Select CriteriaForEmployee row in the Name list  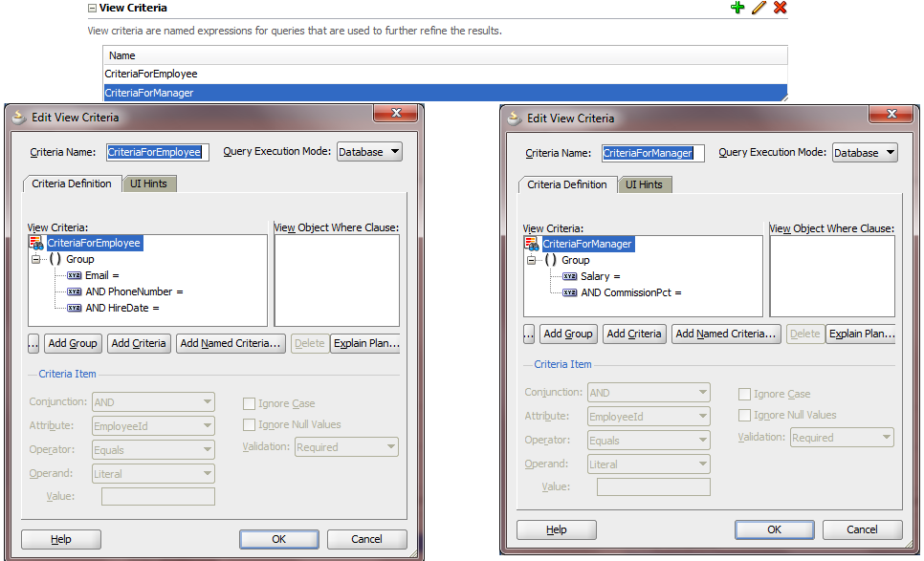pyautogui.click(x=445, y=75)
